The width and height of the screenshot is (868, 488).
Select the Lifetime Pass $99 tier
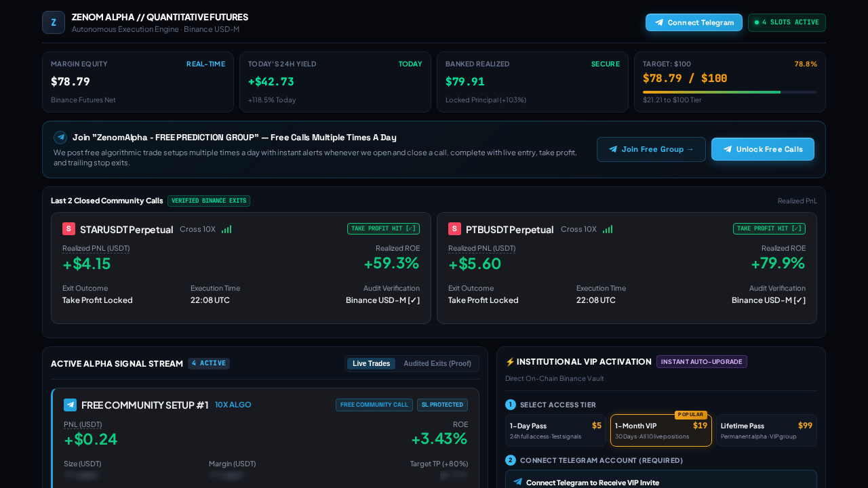[x=766, y=430]
